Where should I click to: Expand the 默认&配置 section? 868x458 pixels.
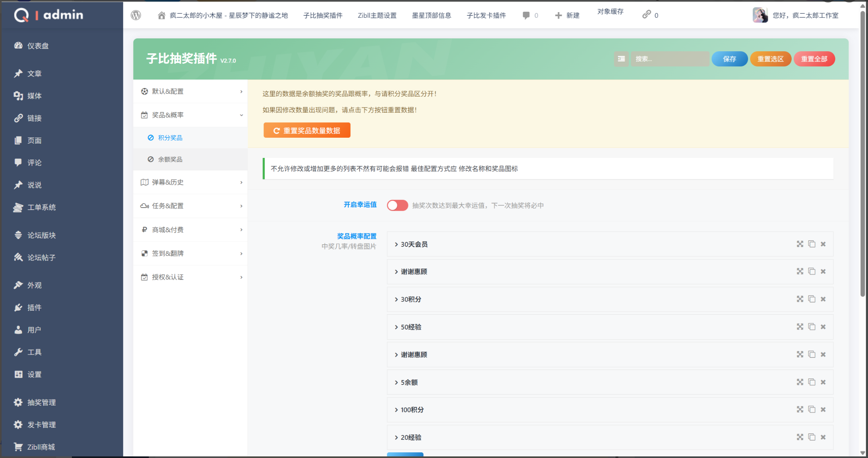coord(191,91)
